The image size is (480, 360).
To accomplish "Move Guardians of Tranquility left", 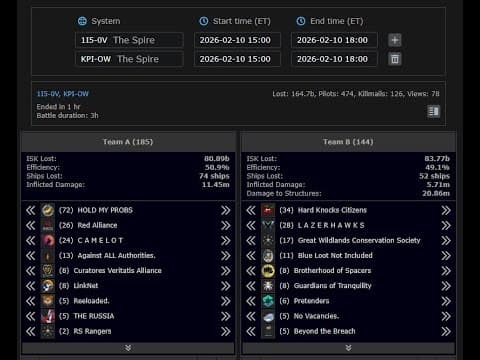I will pos(251,286).
